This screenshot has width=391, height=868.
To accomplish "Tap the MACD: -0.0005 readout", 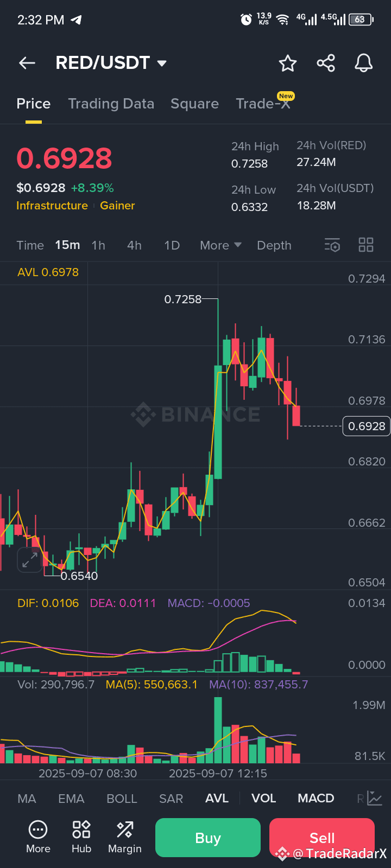I will click(209, 603).
